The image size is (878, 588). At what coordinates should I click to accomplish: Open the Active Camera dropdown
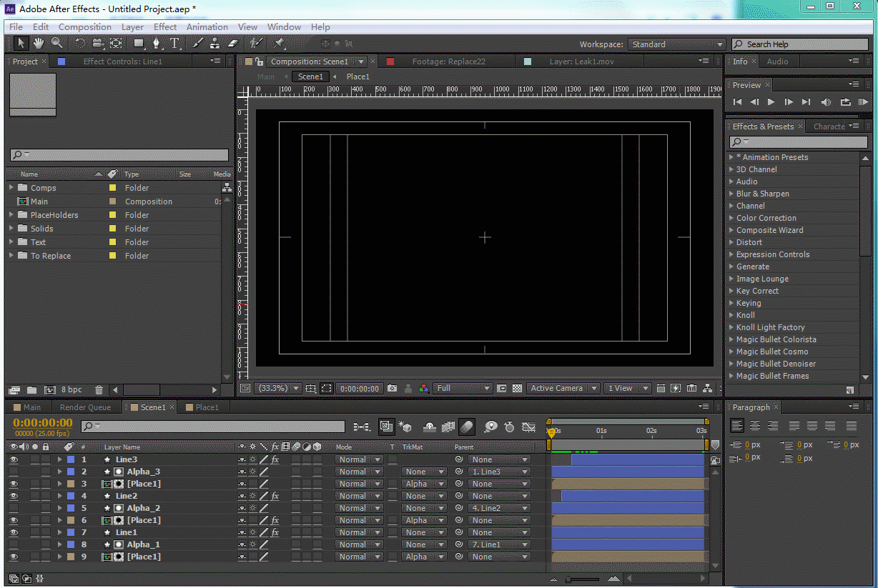(x=563, y=388)
